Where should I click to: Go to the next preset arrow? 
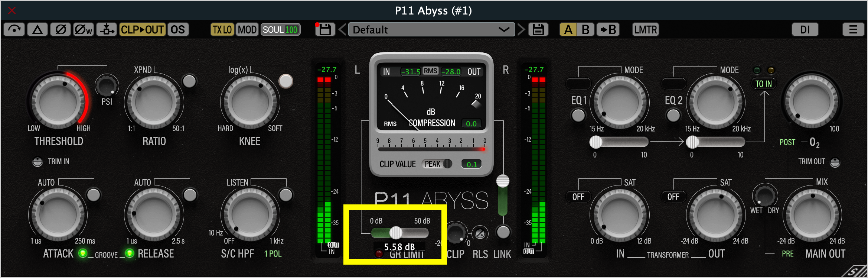click(521, 29)
